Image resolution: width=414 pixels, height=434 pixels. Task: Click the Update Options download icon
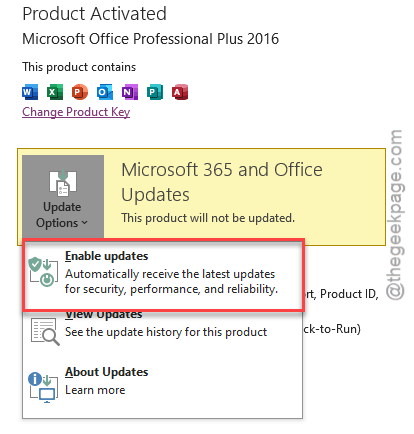click(x=63, y=182)
